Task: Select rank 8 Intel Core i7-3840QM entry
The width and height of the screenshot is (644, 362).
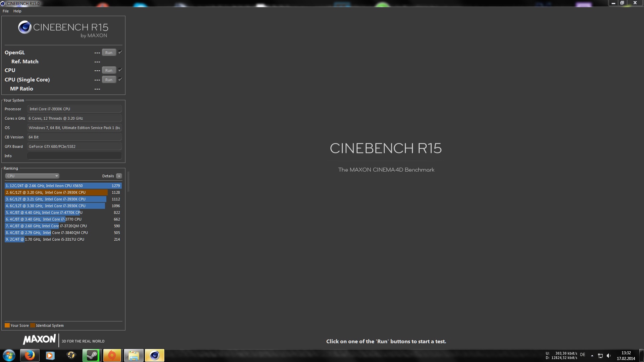Action: [63, 233]
